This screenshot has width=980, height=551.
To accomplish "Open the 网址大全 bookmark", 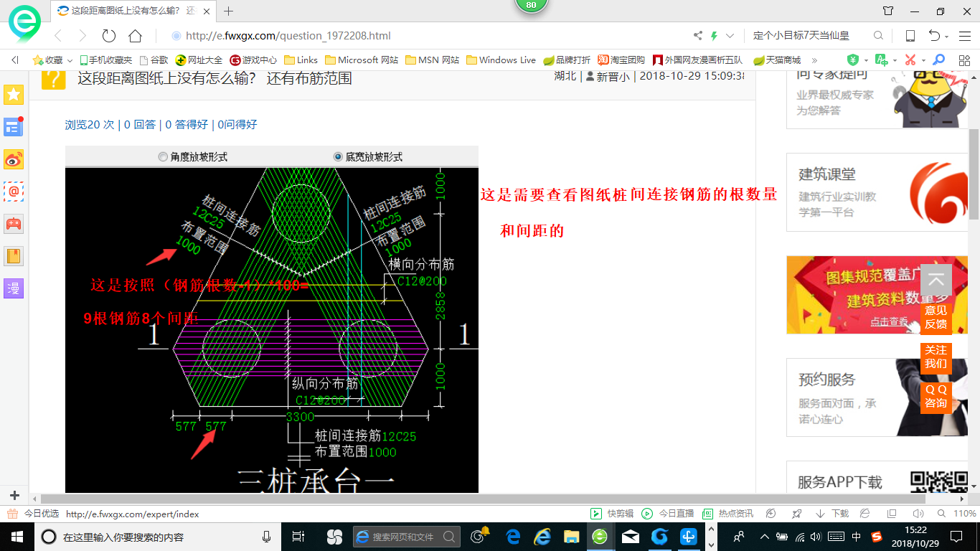I will pyautogui.click(x=199, y=60).
